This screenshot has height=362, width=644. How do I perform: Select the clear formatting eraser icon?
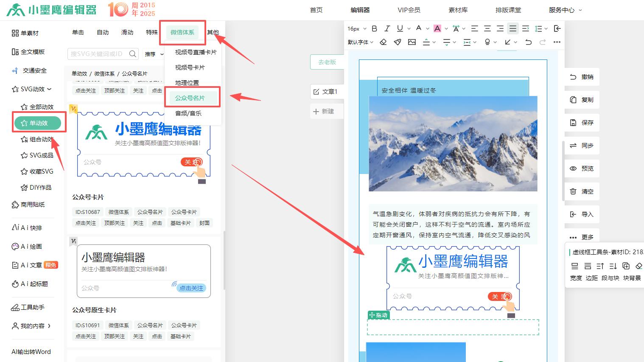(383, 42)
